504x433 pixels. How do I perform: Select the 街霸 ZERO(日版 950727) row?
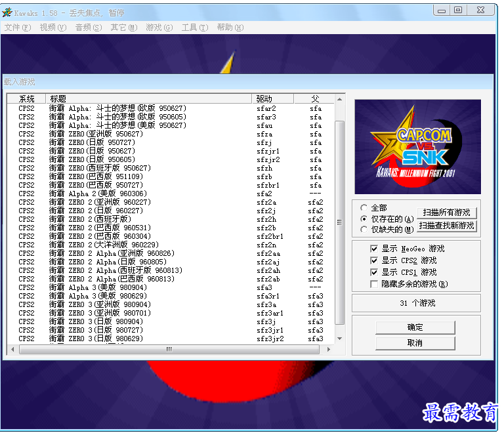[x=171, y=142]
